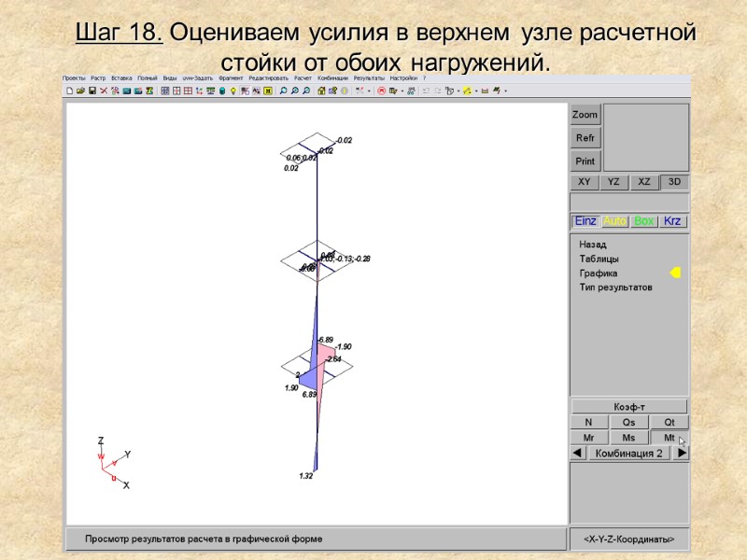Click the yellow light bulb toolbar icon
Viewport: 747px width, 560px height.
pyautogui.click(x=233, y=91)
